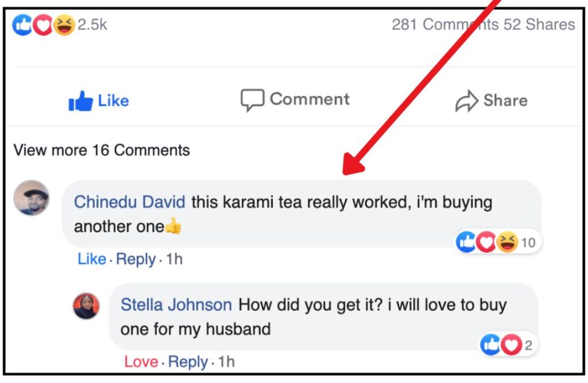Expand View more 16 Comments
The image size is (588, 383).
click(102, 150)
